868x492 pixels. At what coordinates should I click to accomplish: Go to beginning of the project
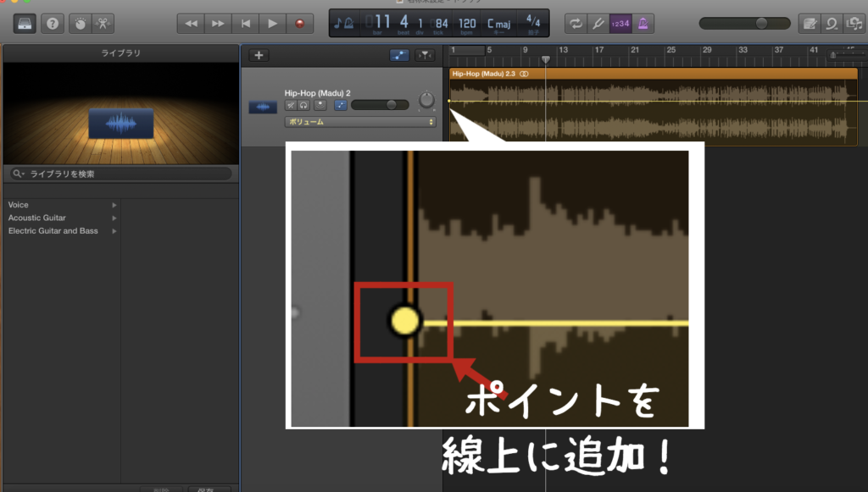click(245, 24)
